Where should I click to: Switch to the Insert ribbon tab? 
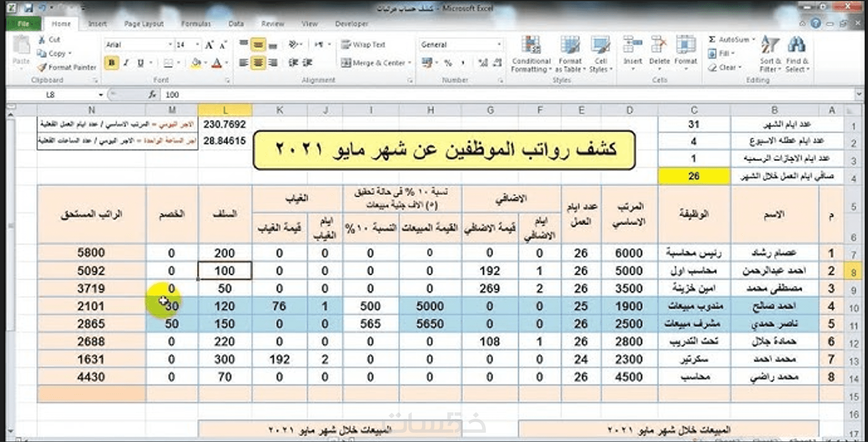(x=97, y=24)
